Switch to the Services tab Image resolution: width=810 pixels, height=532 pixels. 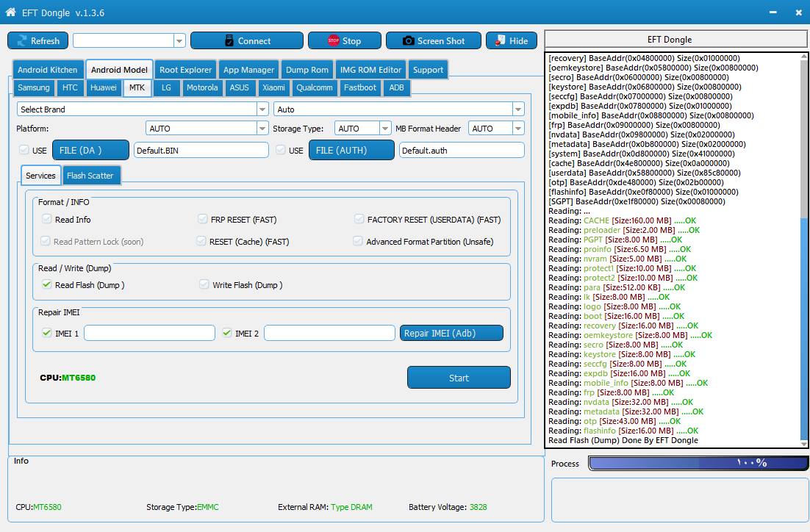pyautogui.click(x=41, y=176)
